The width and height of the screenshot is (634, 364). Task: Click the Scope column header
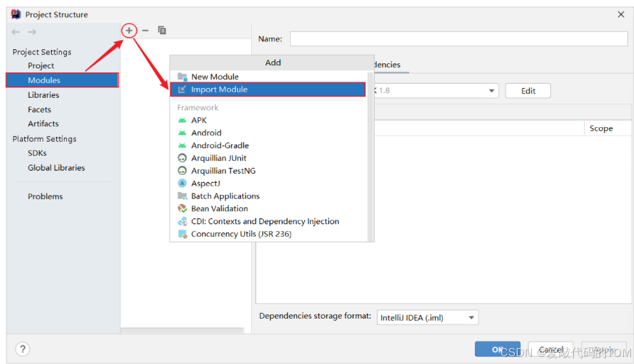tap(601, 128)
